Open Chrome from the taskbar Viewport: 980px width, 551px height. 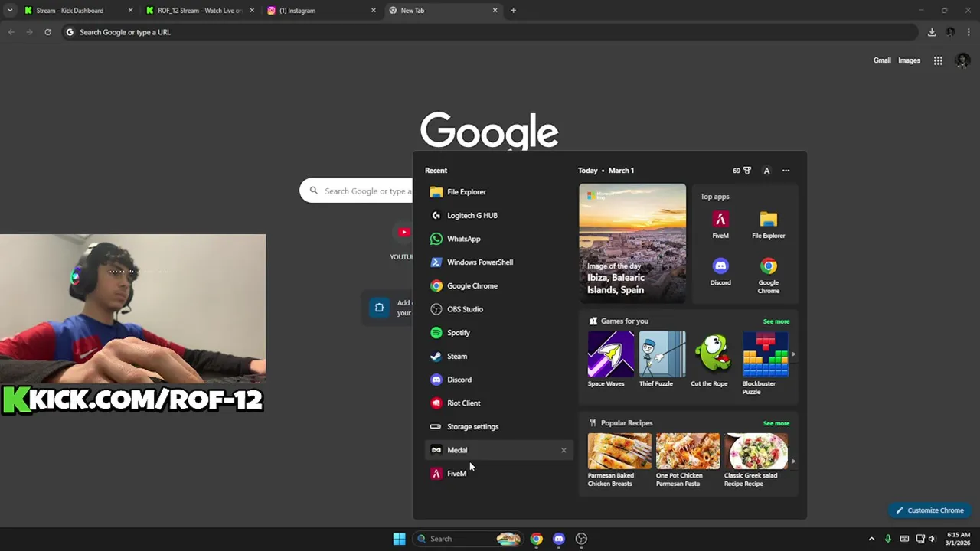536,539
